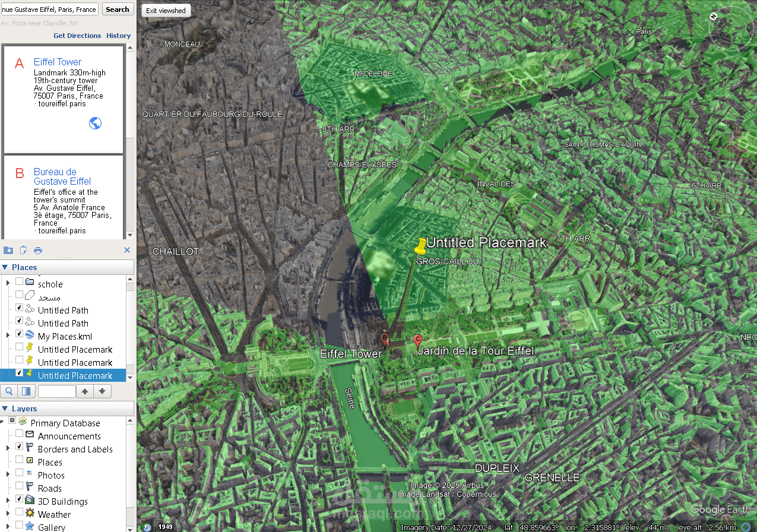757x532 pixels.
Task: Enable the Photos layer checkbox
Action: click(19, 473)
